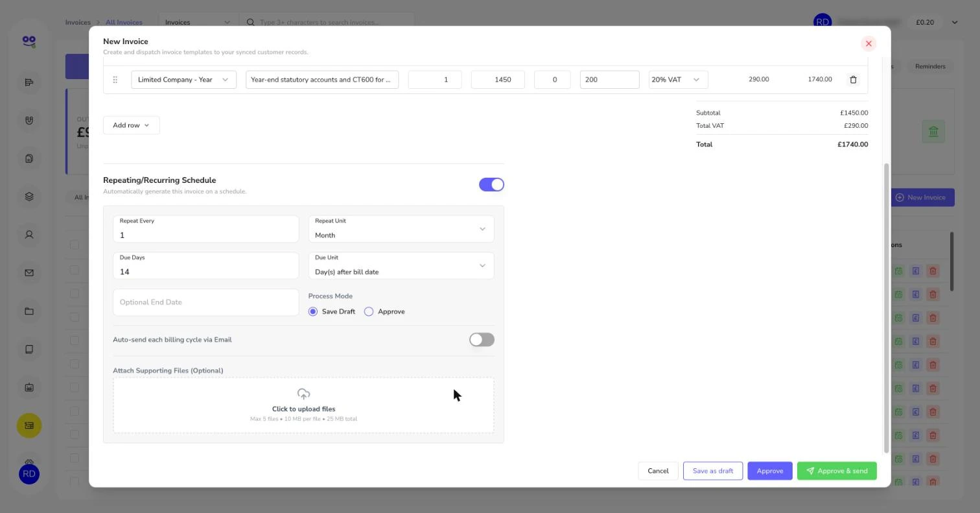
Task: Click the RD avatar in sidebar bottom
Action: [29, 474]
